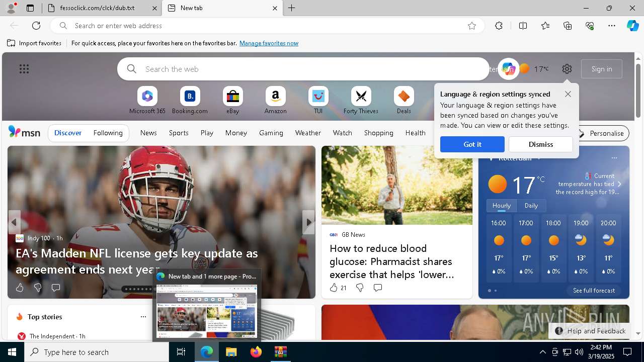This screenshot has height=362, width=644.
Task: Open comments on Madden NFL article
Action: click(56, 288)
